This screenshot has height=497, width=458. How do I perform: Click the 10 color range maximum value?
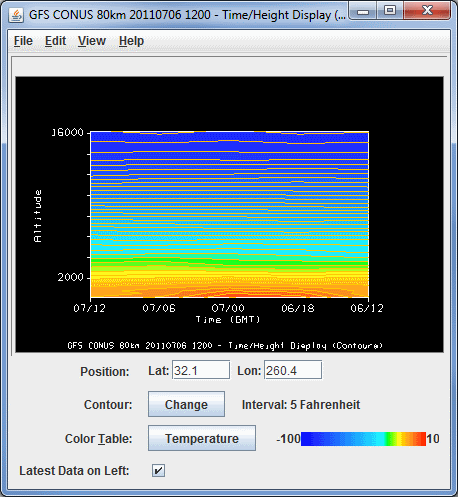click(x=433, y=439)
